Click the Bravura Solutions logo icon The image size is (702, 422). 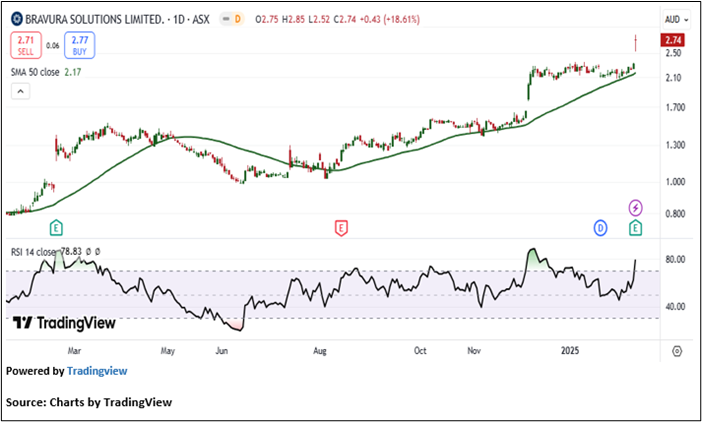(x=18, y=19)
